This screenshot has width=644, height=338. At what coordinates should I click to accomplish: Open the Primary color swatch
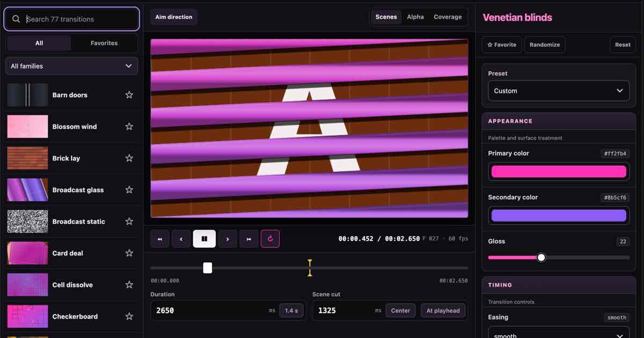(559, 172)
